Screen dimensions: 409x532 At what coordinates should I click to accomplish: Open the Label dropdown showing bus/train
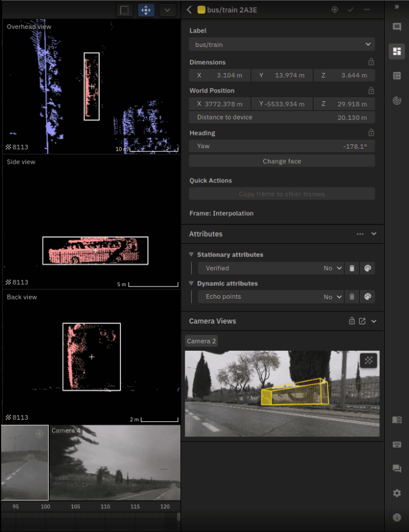tap(282, 45)
